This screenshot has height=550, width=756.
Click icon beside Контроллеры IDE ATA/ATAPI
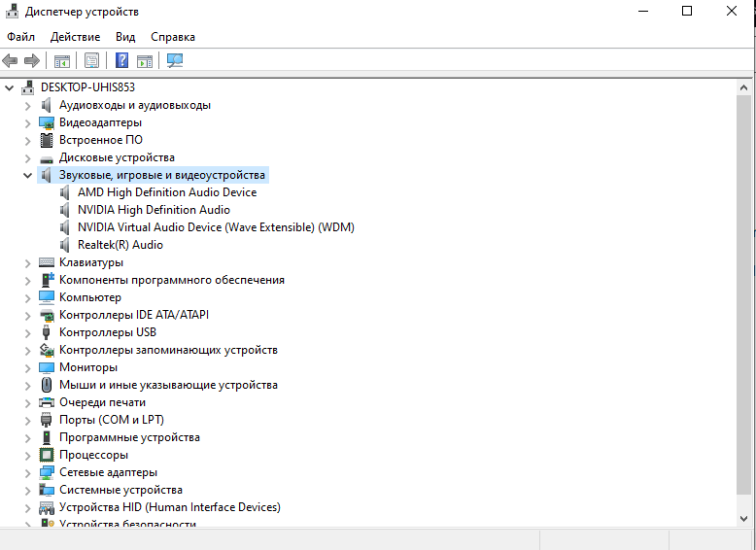tap(47, 315)
